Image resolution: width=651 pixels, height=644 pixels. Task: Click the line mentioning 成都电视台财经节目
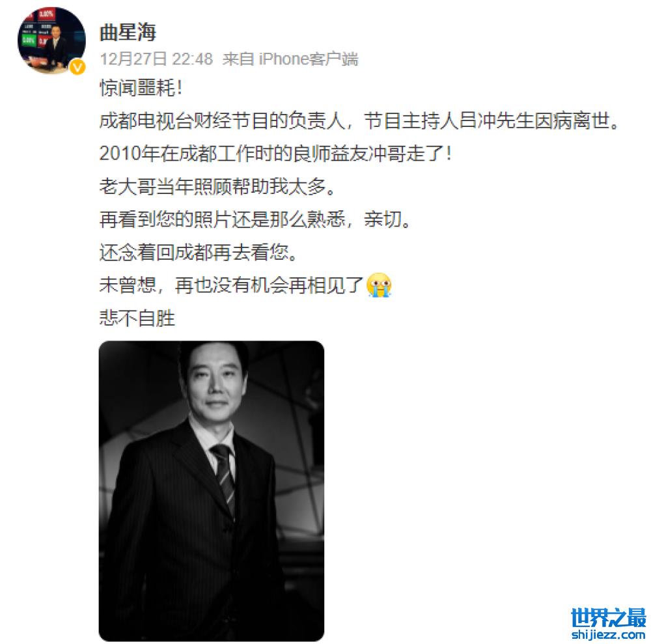(x=359, y=121)
